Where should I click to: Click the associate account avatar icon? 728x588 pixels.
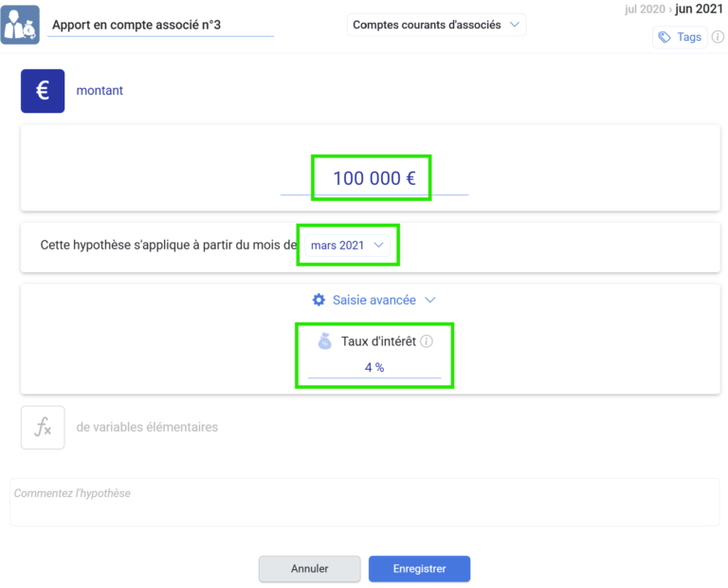[20, 25]
